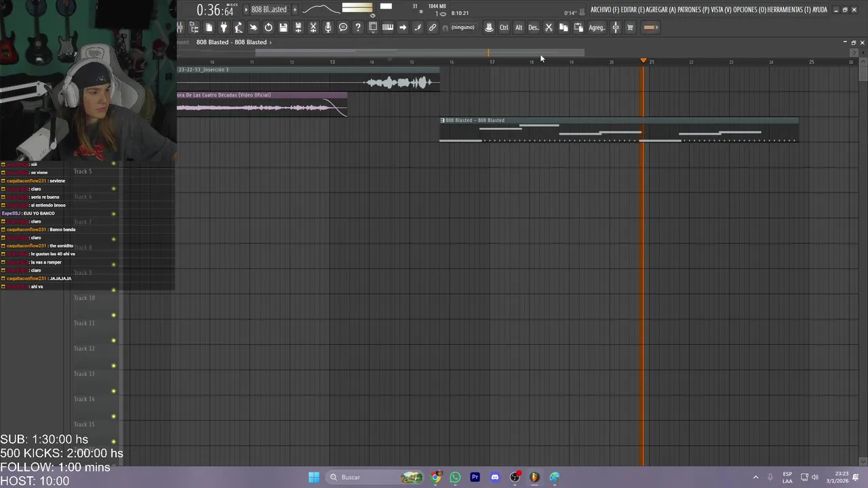This screenshot has width=868, height=488.
Task: Click the playlist horizontal scrollbar thumb
Action: tap(420, 52)
